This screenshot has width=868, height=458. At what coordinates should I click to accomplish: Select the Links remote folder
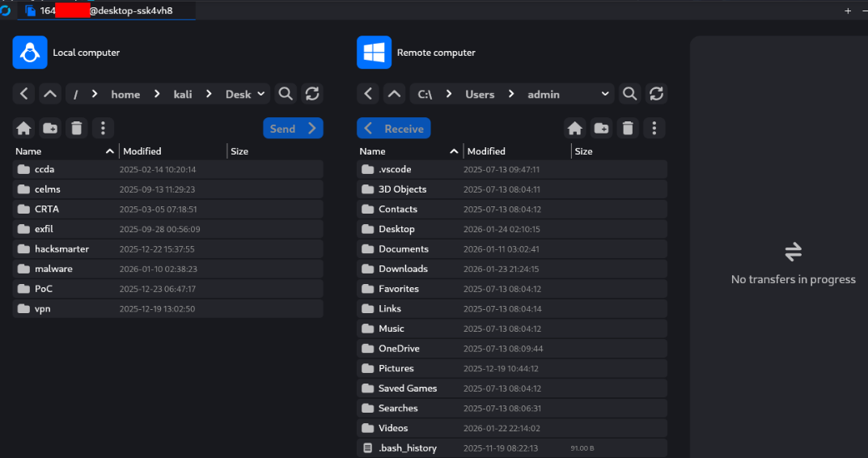click(512, 309)
